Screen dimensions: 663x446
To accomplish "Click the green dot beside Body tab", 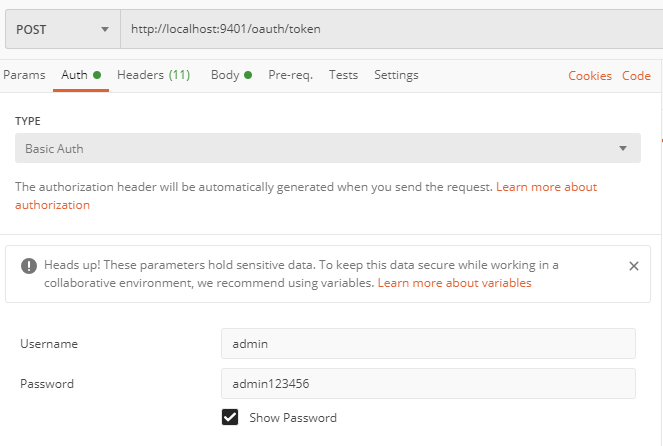I will pos(248,75).
